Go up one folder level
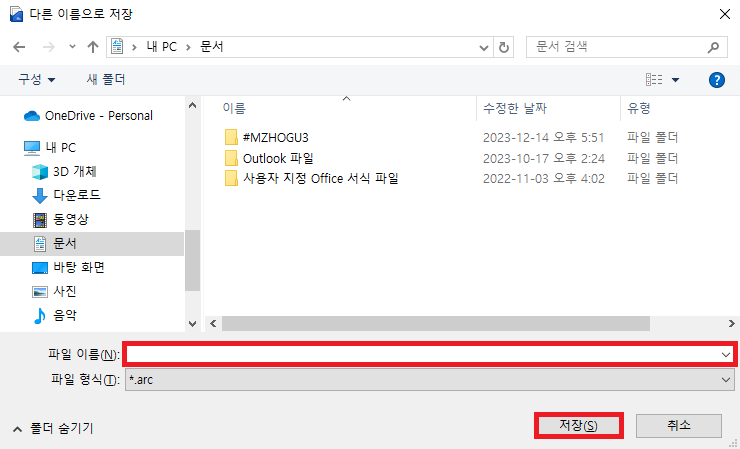 point(92,47)
